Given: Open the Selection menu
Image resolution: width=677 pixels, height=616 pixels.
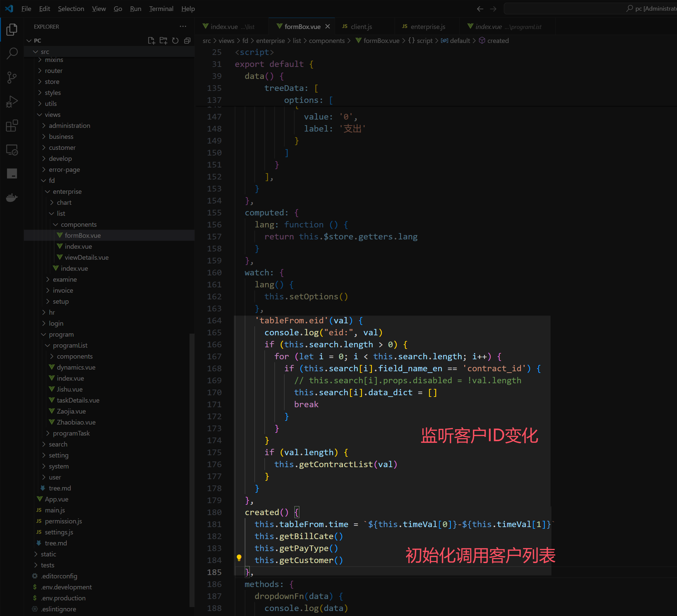Looking at the screenshot, I should (71, 9).
